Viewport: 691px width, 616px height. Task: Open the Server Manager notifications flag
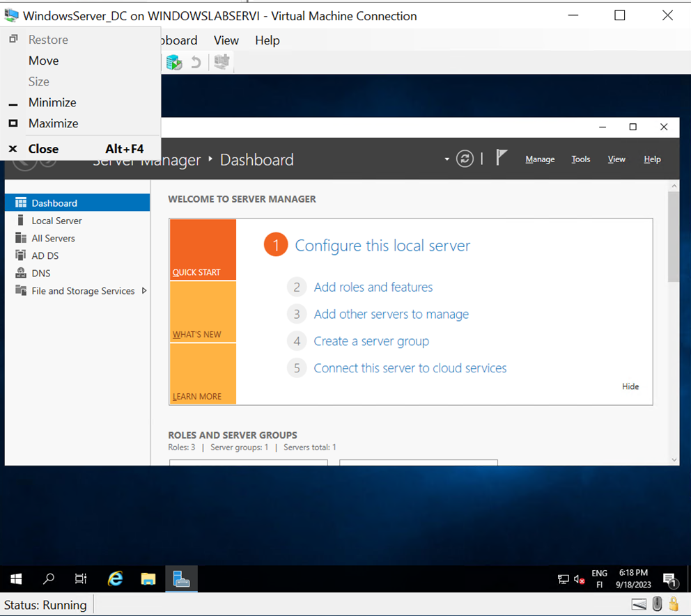(501, 157)
